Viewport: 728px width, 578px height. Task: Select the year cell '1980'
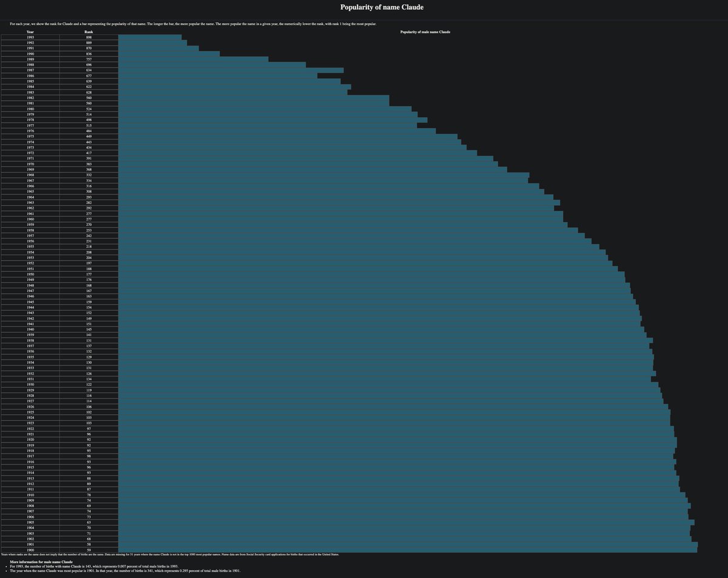(30, 108)
